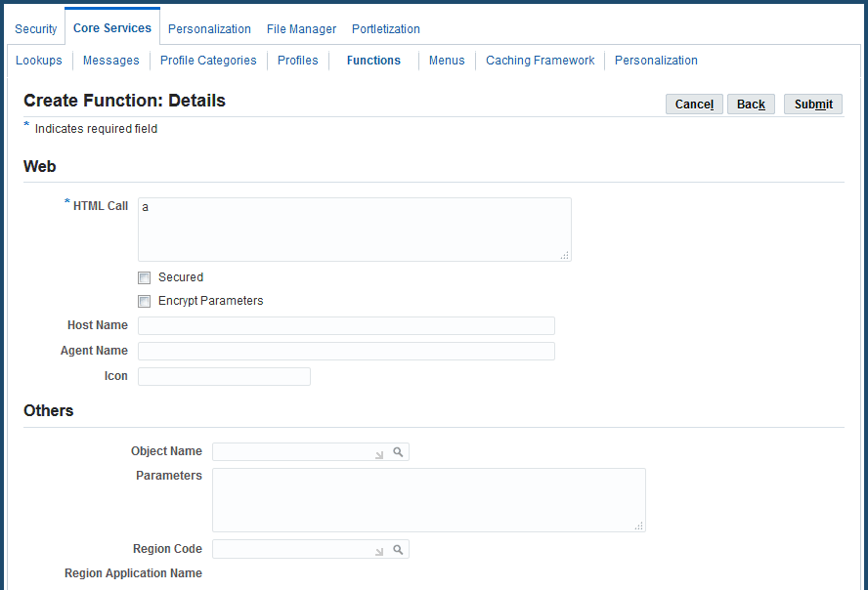Focus the Parameters text area
The width and height of the screenshot is (868, 590).
429,500
